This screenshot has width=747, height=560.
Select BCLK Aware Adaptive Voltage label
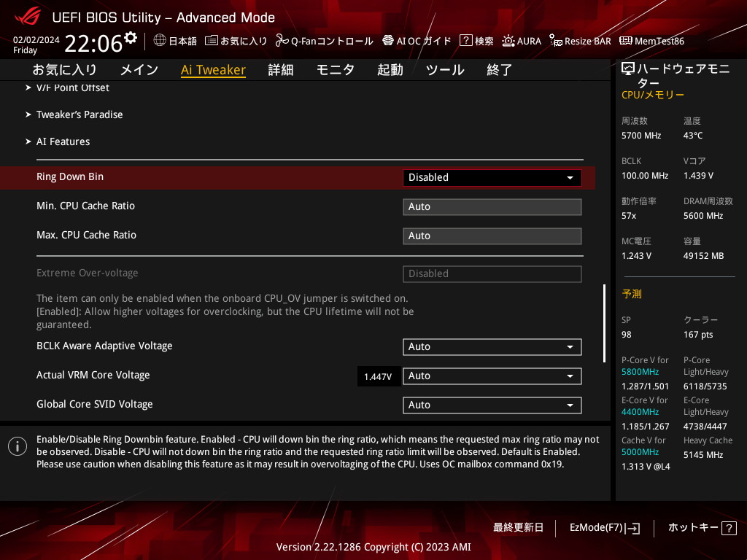pos(104,346)
